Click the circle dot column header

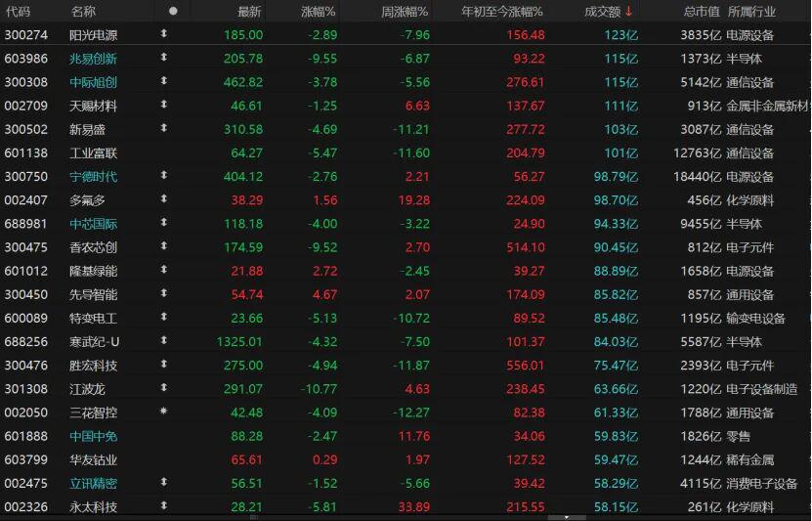pyautogui.click(x=173, y=12)
